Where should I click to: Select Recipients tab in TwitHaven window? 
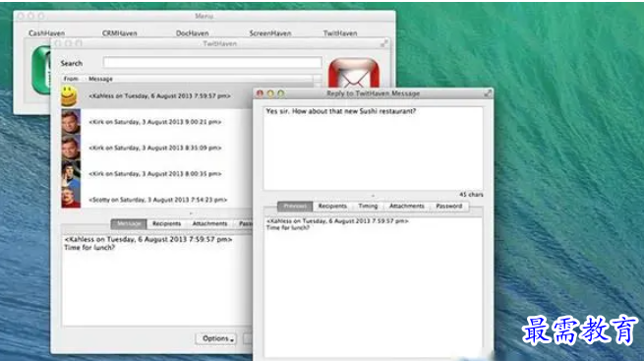(x=166, y=224)
